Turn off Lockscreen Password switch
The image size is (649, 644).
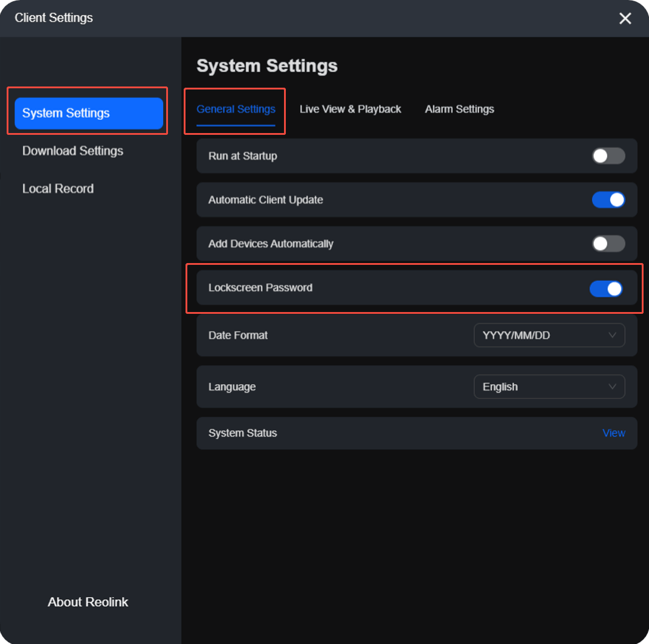(606, 288)
